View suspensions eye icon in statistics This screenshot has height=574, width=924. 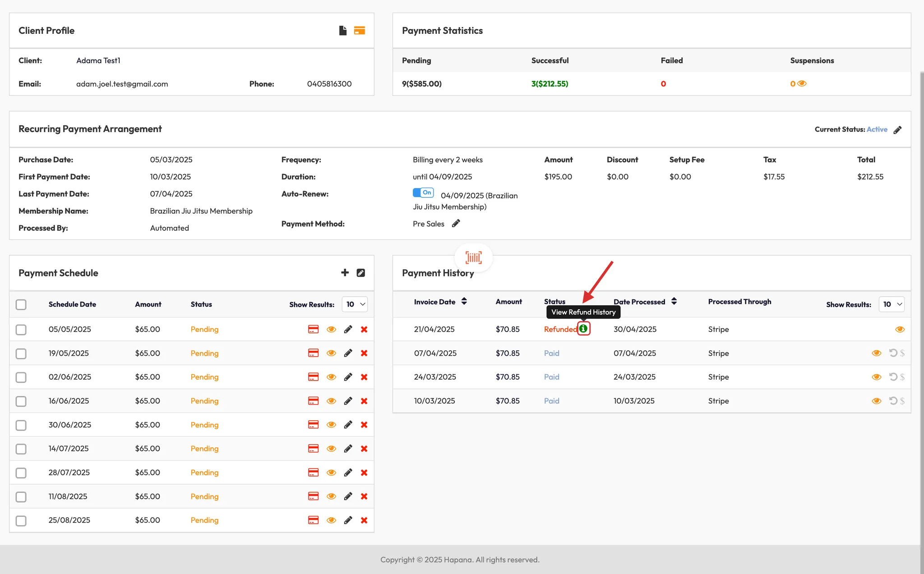point(802,84)
